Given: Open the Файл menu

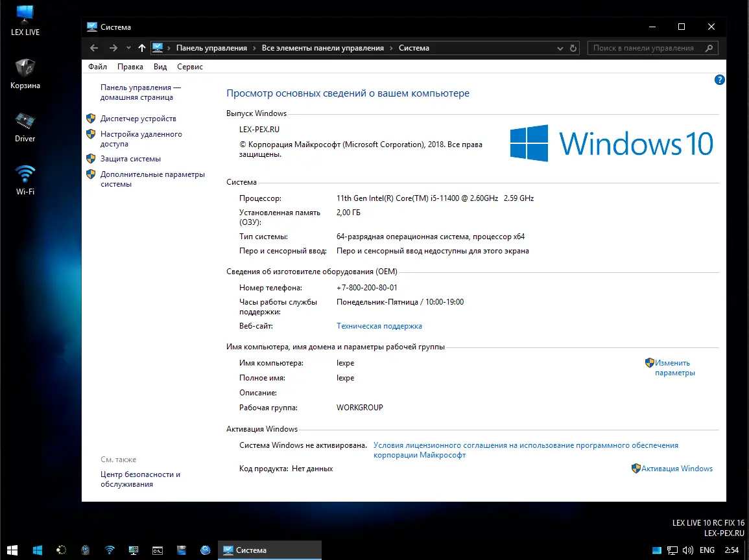Looking at the screenshot, I should 97,67.
